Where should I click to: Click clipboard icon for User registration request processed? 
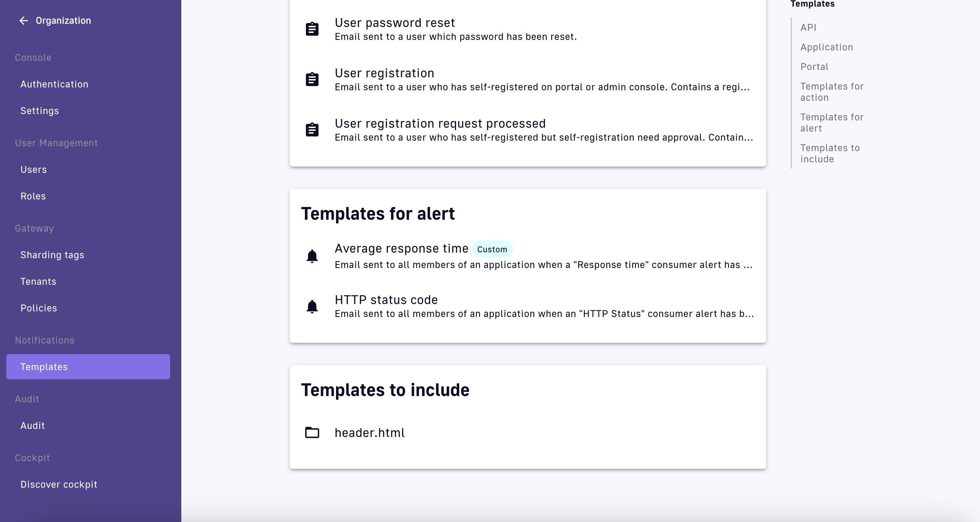pyautogui.click(x=312, y=130)
